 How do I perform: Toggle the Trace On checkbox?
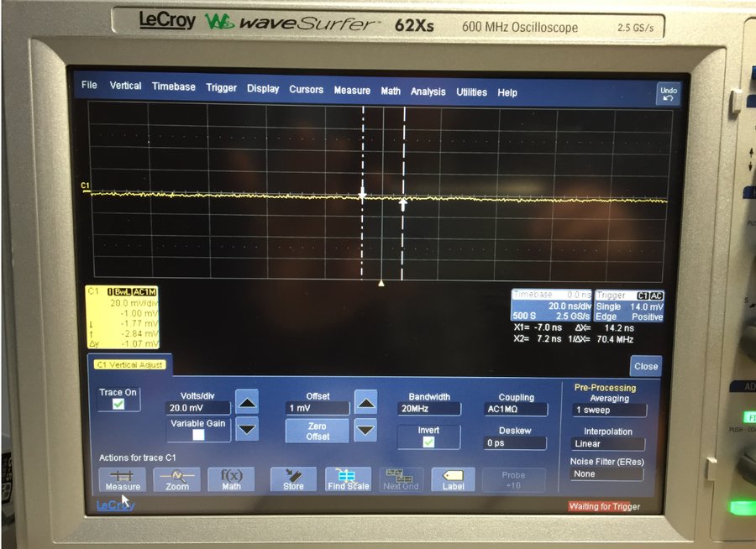tap(118, 404)
